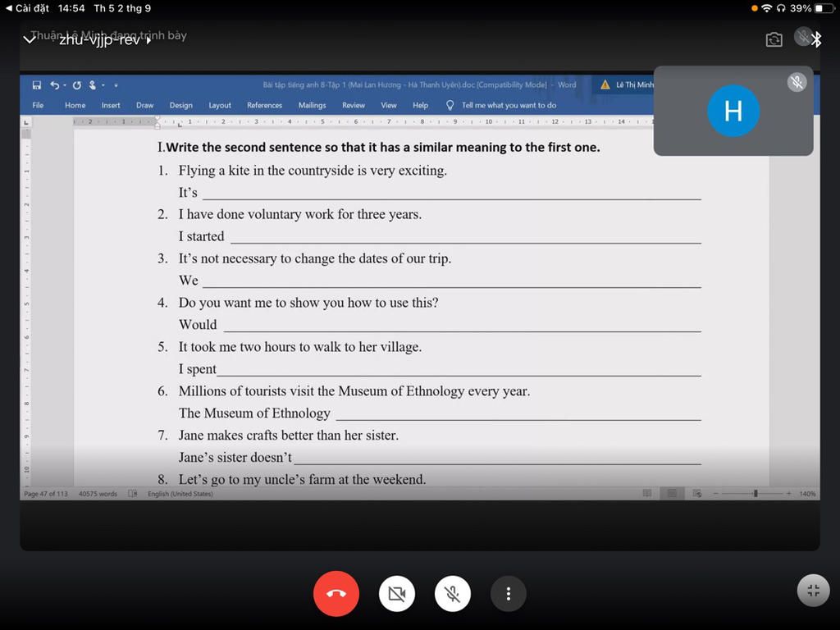
Task: Tap the Wi-Fi icon in the status bar
Action: coord(767,8)
